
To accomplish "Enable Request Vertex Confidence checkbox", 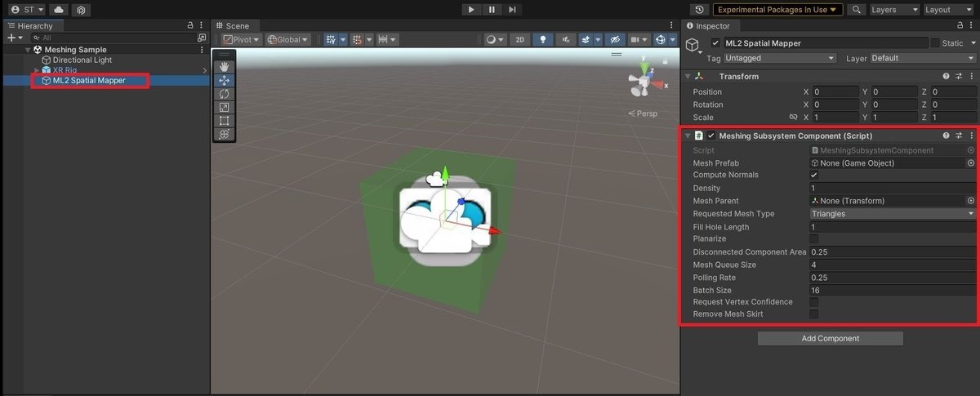I will (x=814, y=302).
